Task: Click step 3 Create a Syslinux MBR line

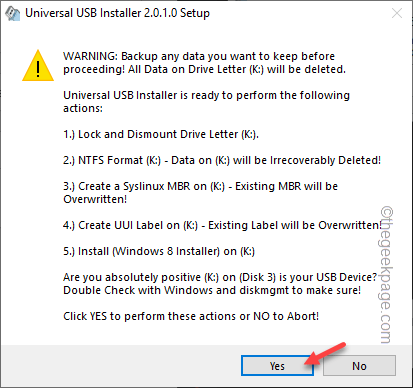Action: tap(200, 192)
